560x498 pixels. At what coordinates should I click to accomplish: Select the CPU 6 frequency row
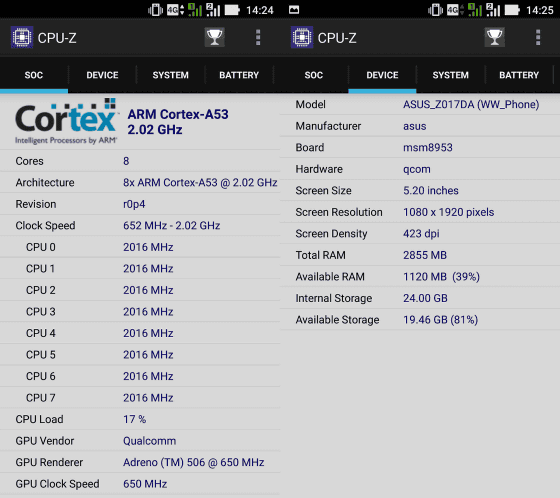click(x=140, y=376)
